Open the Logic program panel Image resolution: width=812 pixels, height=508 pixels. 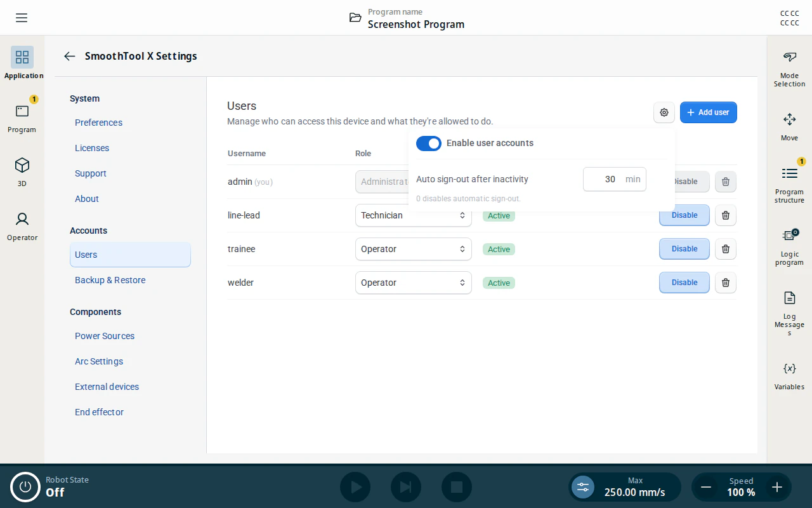click(x=789, y=246)
